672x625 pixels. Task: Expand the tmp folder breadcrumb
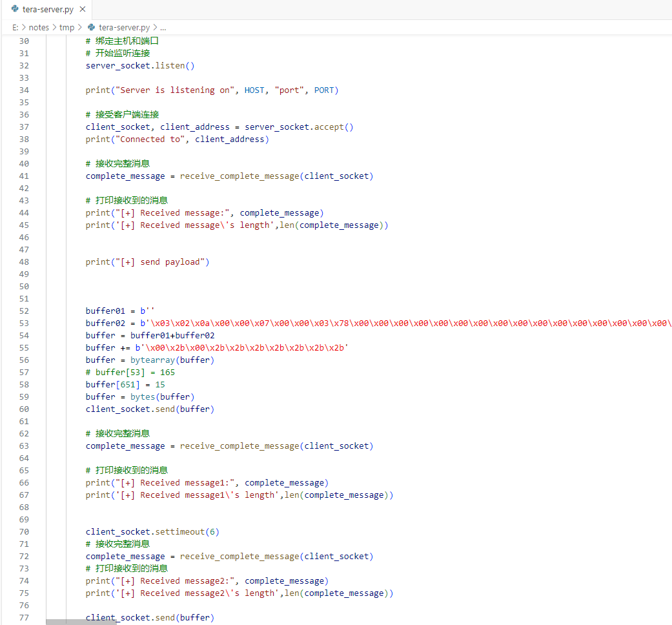66,28
